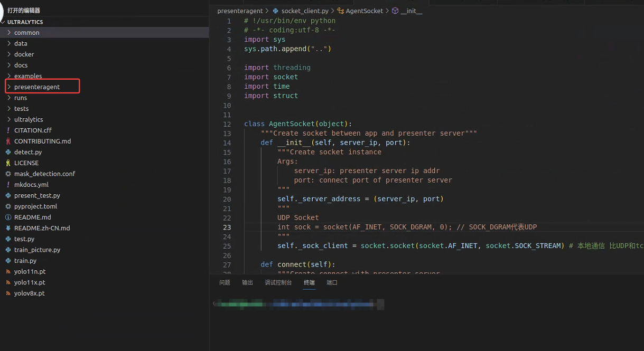644x351 pixels.
Task: Click the __init__ method symbol icon
Action: click(395, 11)
